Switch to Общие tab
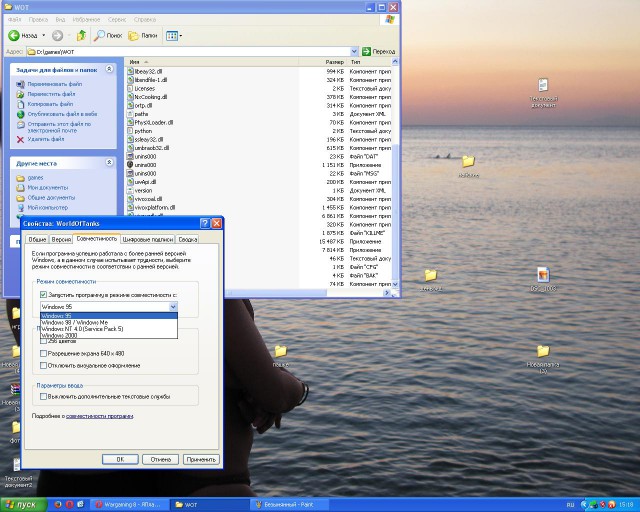Image resolution: width=640 pixels, height=512 pixels. [x=37, y=239]
